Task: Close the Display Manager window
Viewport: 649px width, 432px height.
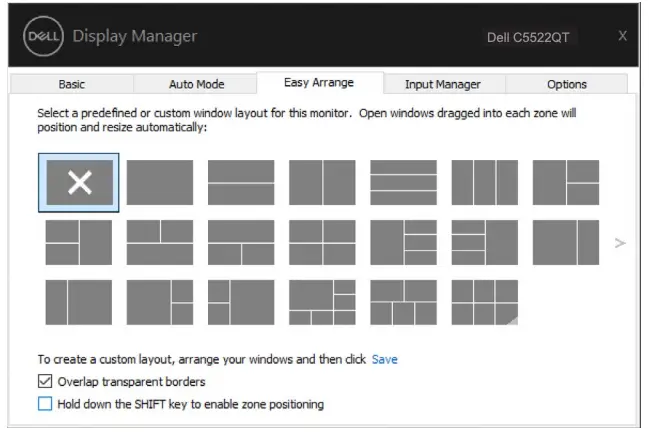Action: point(622,36)
